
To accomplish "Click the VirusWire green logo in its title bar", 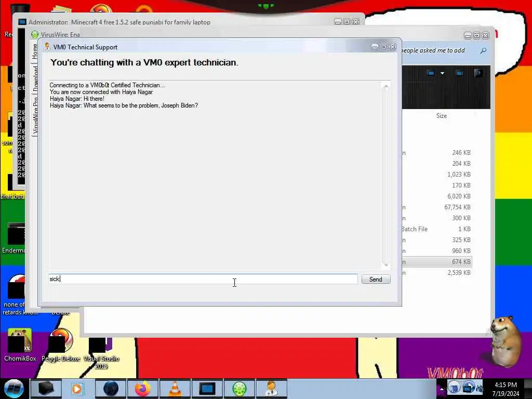I will [35, 34].
